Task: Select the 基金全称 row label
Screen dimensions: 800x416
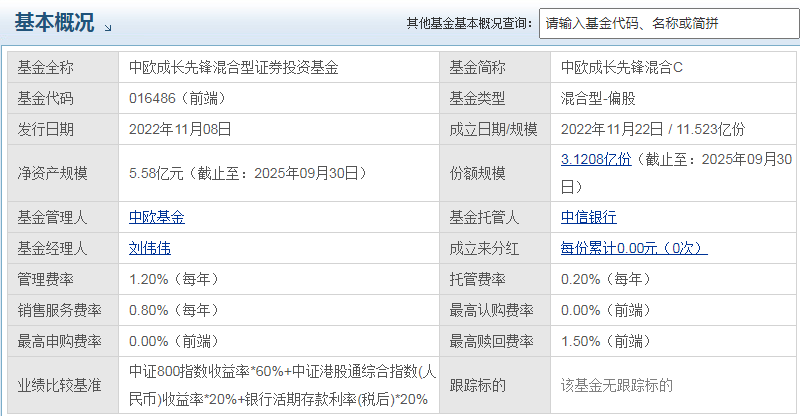Action: pos(45,67)
